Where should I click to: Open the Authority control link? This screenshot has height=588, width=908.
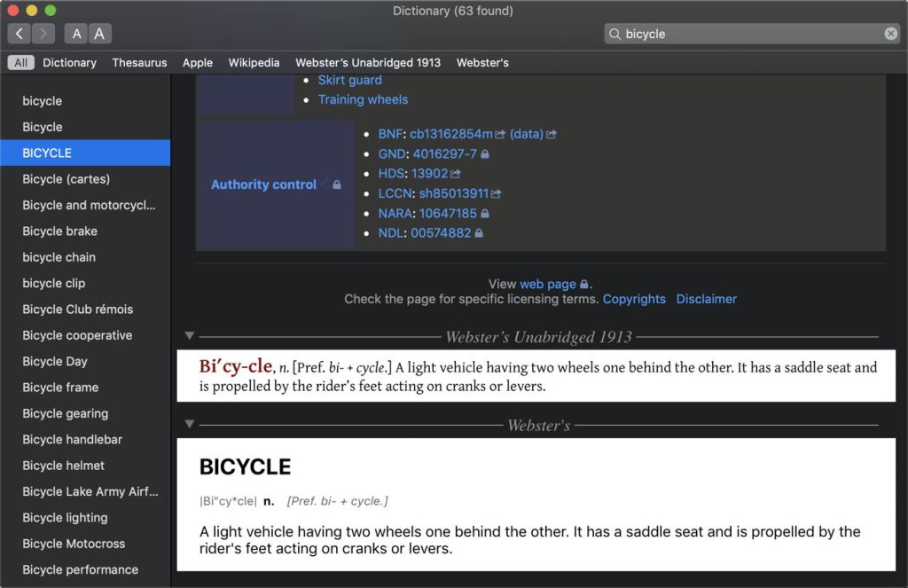click(263, 184)
